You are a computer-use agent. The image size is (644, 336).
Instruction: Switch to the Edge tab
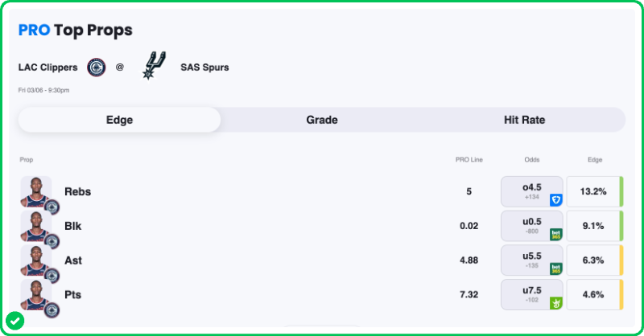coord(119,120)
